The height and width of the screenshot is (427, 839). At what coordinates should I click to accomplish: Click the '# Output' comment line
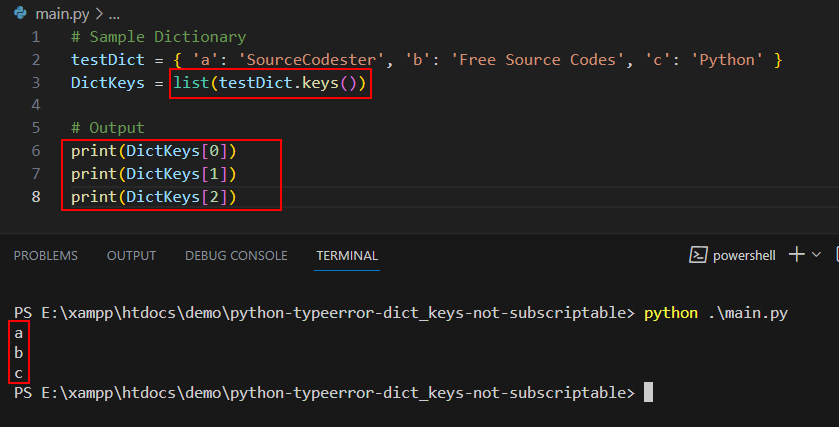108,128
